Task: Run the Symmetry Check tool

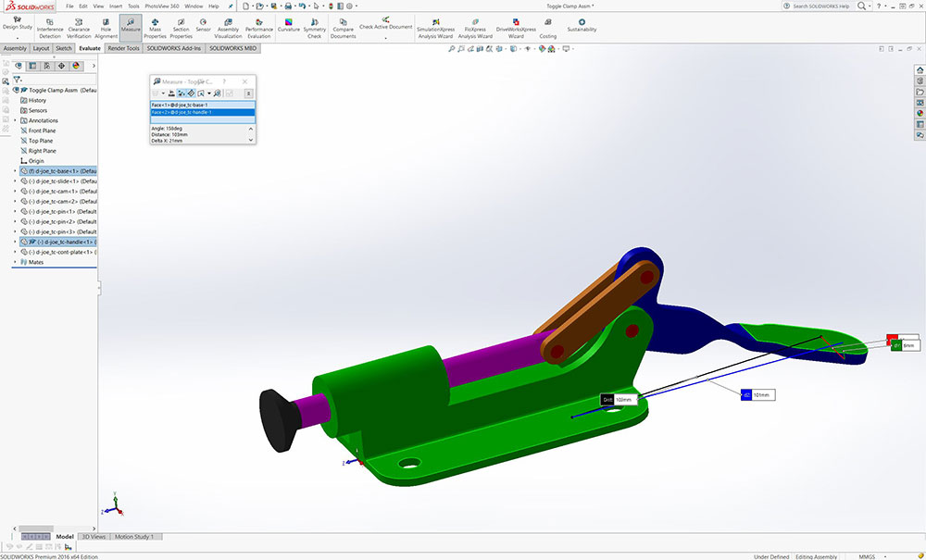Action: 315,26
